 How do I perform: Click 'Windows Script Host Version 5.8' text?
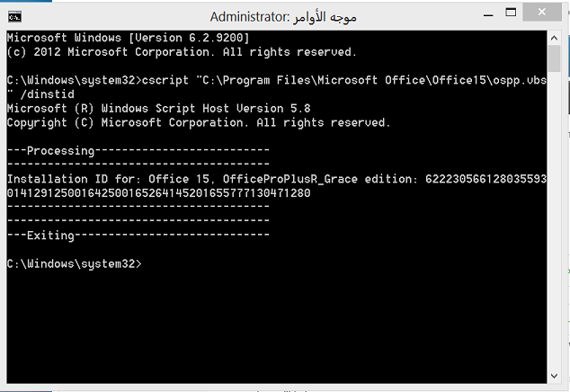click(x=206, y=109)
